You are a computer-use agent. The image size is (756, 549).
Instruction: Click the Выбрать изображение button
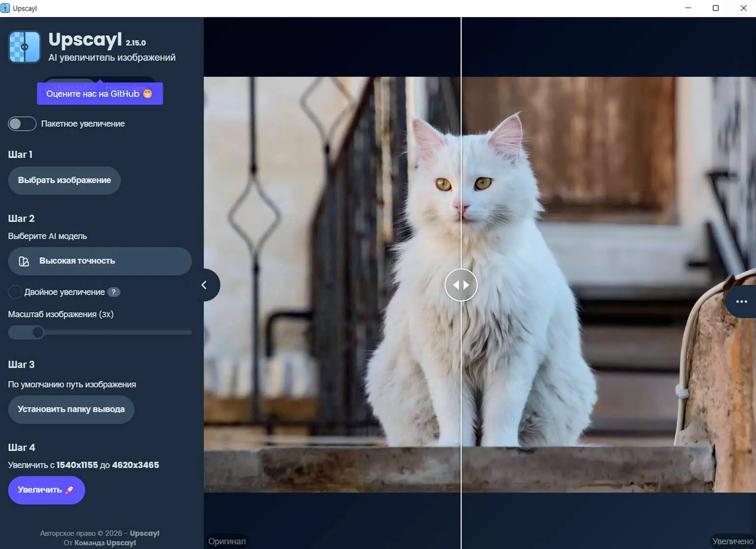point(64,180)
